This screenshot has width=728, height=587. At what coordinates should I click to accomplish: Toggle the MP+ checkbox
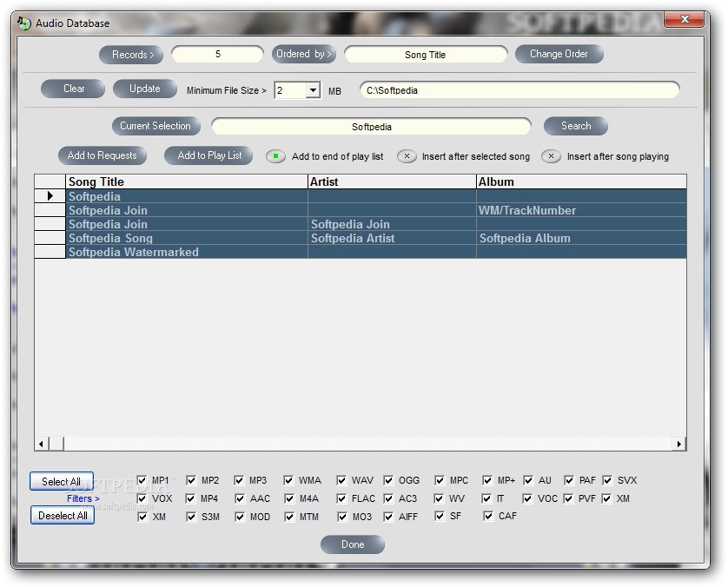click(x=487, y=480)
